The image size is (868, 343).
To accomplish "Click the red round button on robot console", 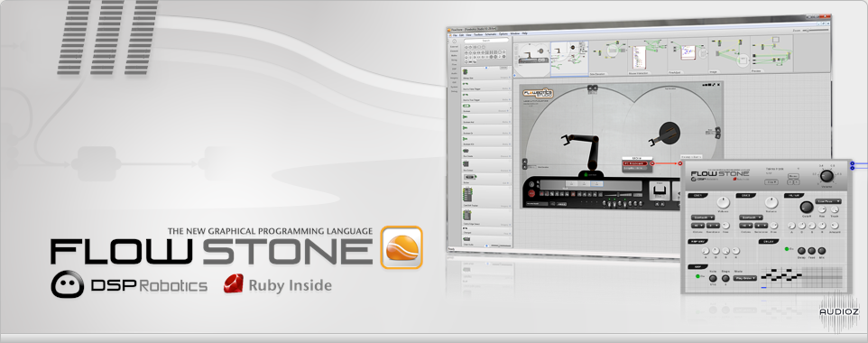I will [x=532, y=193].
